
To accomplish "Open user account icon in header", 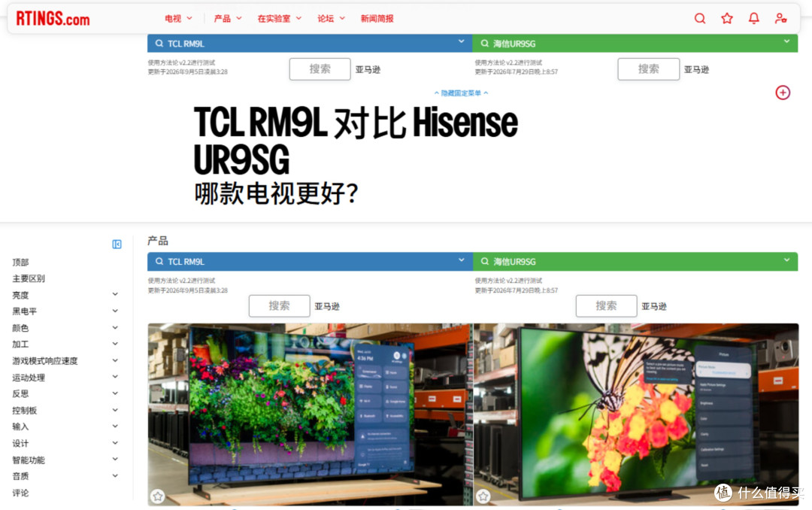I will [x=781, y=19].
